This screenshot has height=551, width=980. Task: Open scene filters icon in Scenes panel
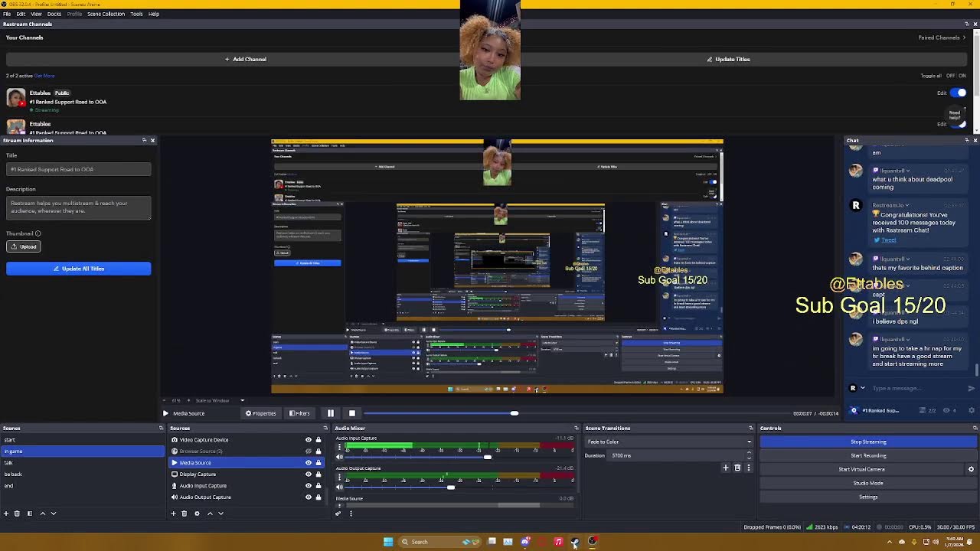click(30, 514)
